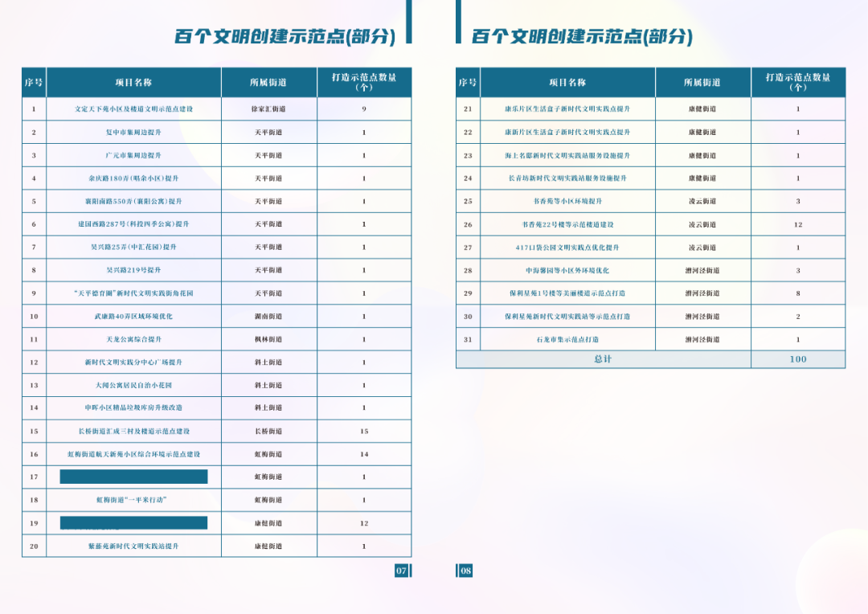Click count 8 in the 保利星苑1号楼 row

point(798,293)
